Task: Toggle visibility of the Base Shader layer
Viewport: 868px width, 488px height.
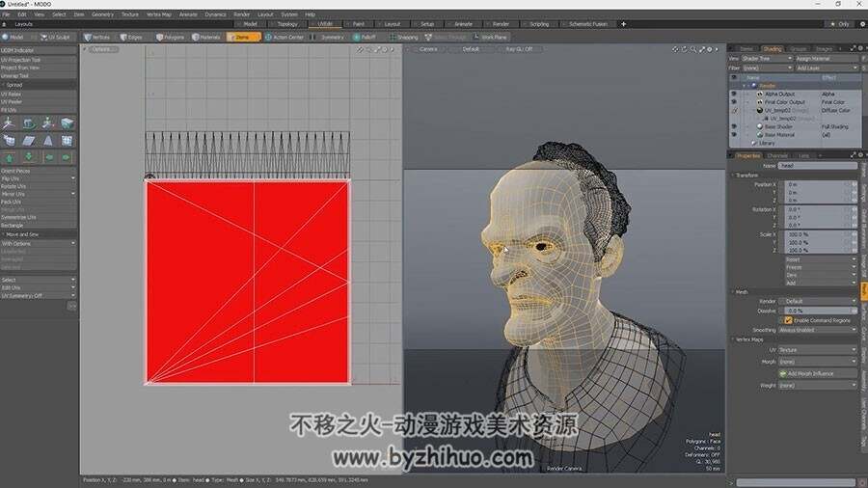Action: (x=734, y=126)
